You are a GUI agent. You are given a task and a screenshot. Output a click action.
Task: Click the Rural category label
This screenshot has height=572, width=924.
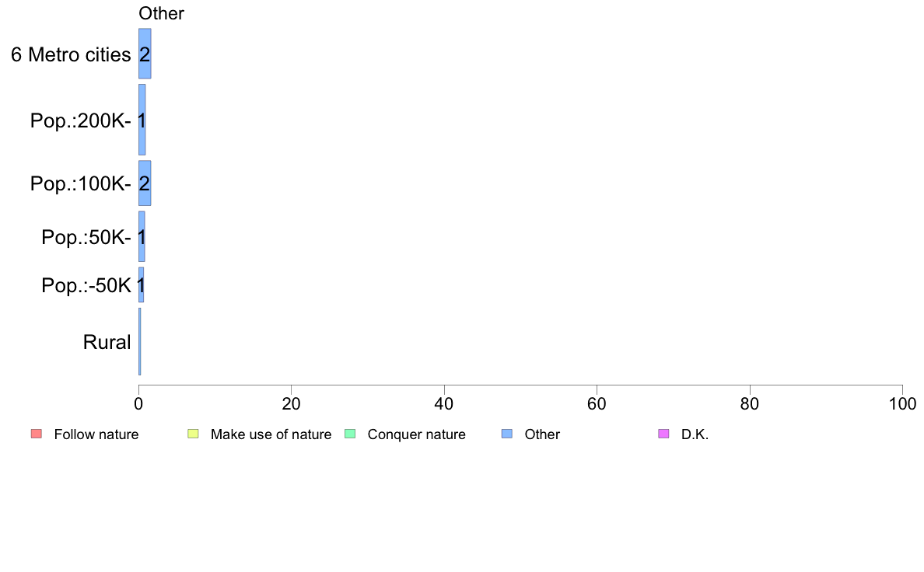pos(107,342)
